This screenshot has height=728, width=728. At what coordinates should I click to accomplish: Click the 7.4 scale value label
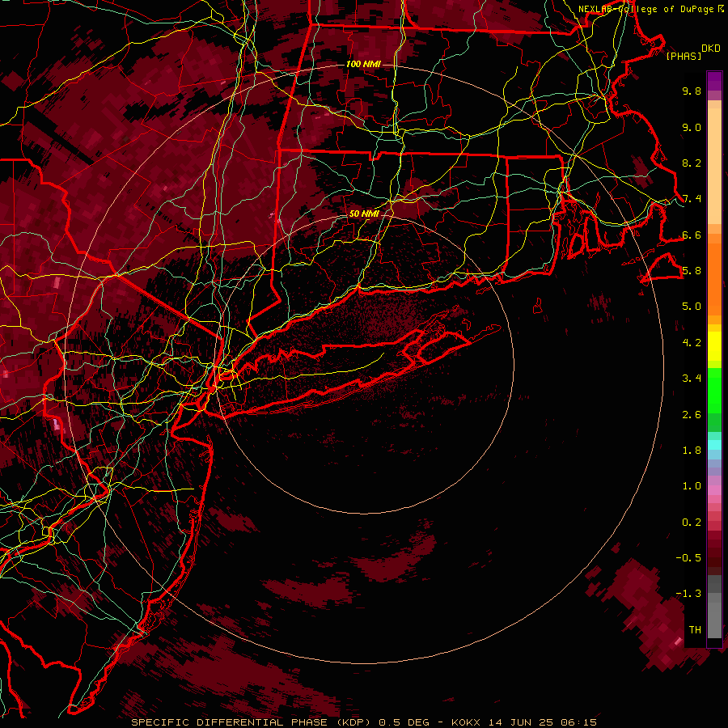tap(692, 199)
